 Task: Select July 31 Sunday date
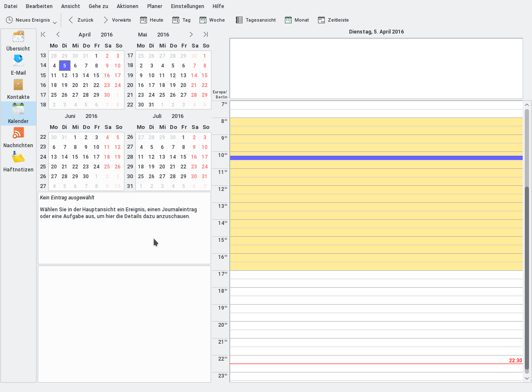[x=205, y=176]
